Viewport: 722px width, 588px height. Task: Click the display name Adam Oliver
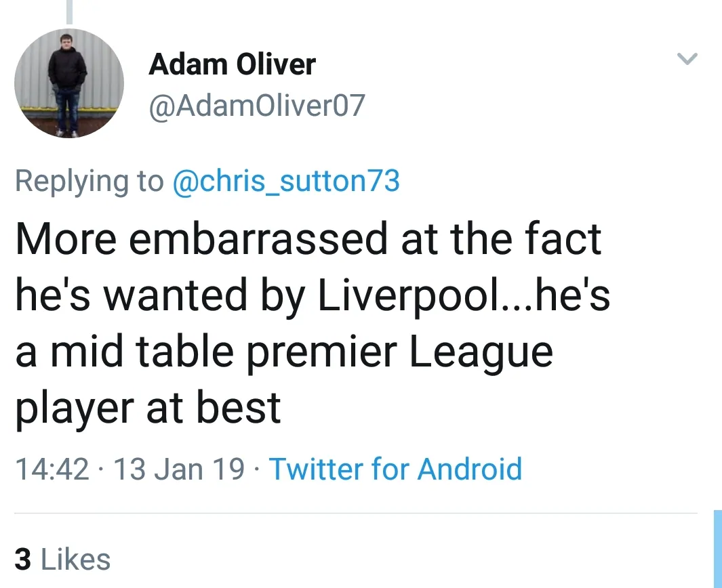pyautogui.click(x=232, y=65)
